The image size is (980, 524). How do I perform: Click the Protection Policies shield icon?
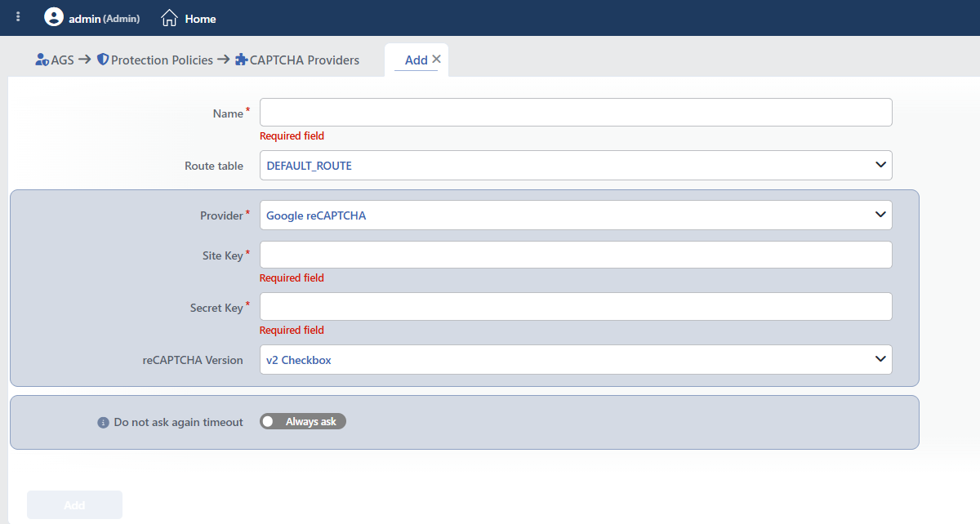click(x=103, y=60)
